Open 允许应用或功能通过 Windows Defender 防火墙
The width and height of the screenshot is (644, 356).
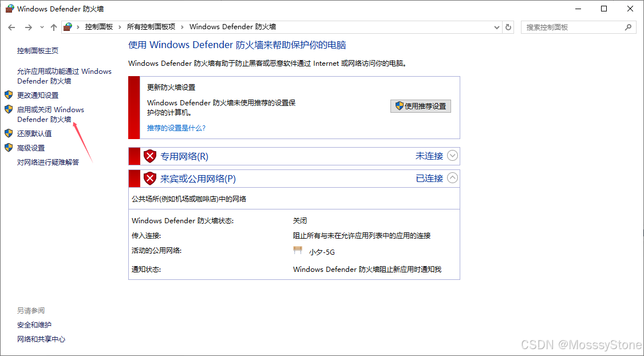[x=65, y=76]
